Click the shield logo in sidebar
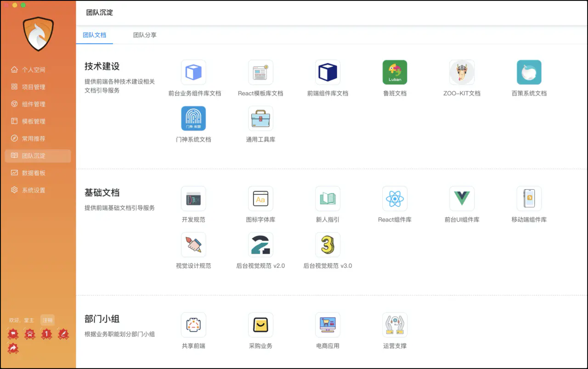Image resolution: width=588 pixels, height=369 pixels. (x=38, y=34)
